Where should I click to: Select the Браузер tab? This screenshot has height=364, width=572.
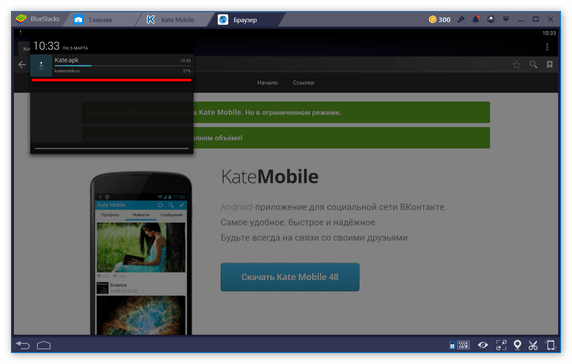point(245,20)
